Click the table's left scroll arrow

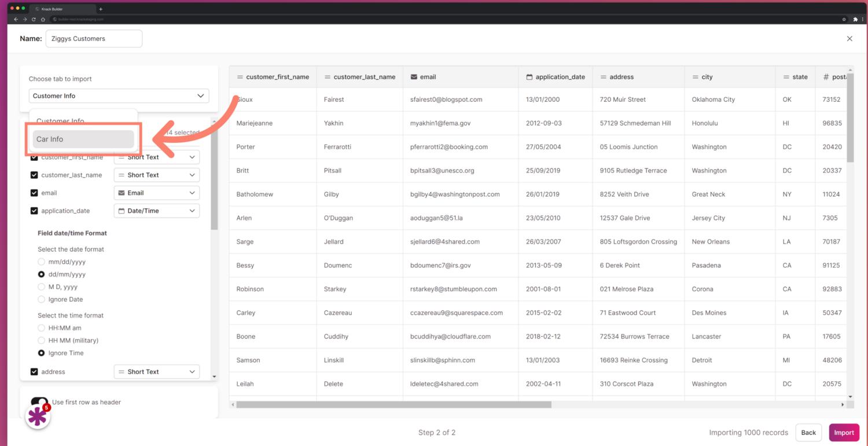click(x=233, y=404)
